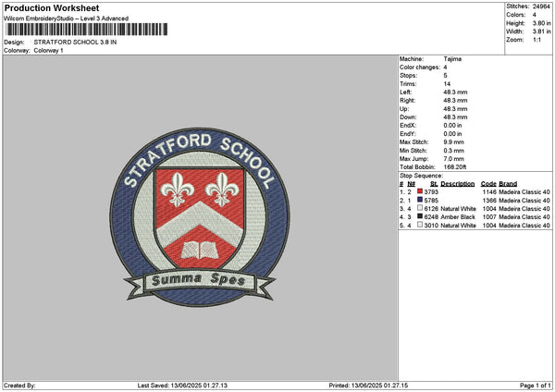Click 'Madeira Classic 40' in the 5785 row

point(524,201)
